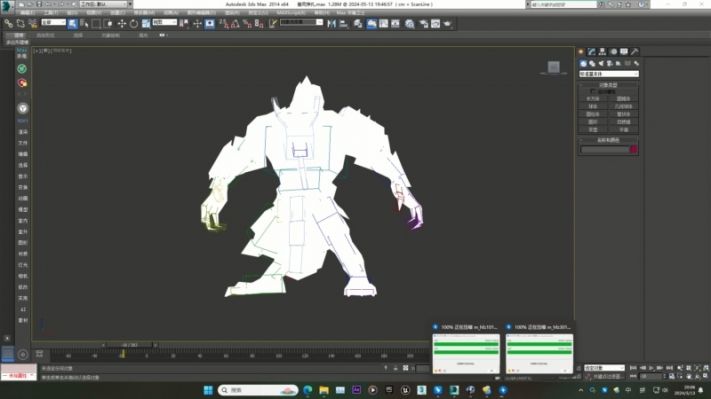Select the Shapes category icon
711x399 pixels.
tap(592, 63)
